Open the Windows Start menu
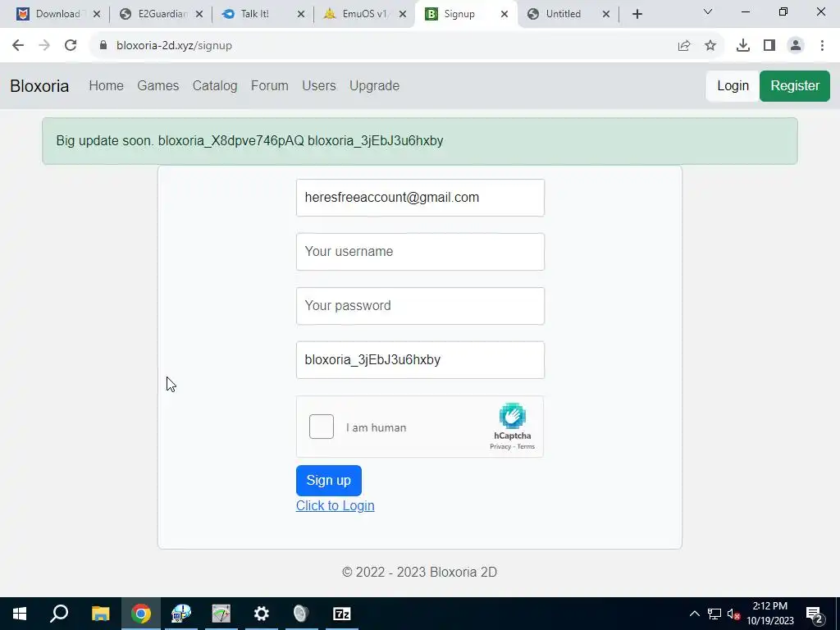 pyautogui.click(x=20, y=614)
